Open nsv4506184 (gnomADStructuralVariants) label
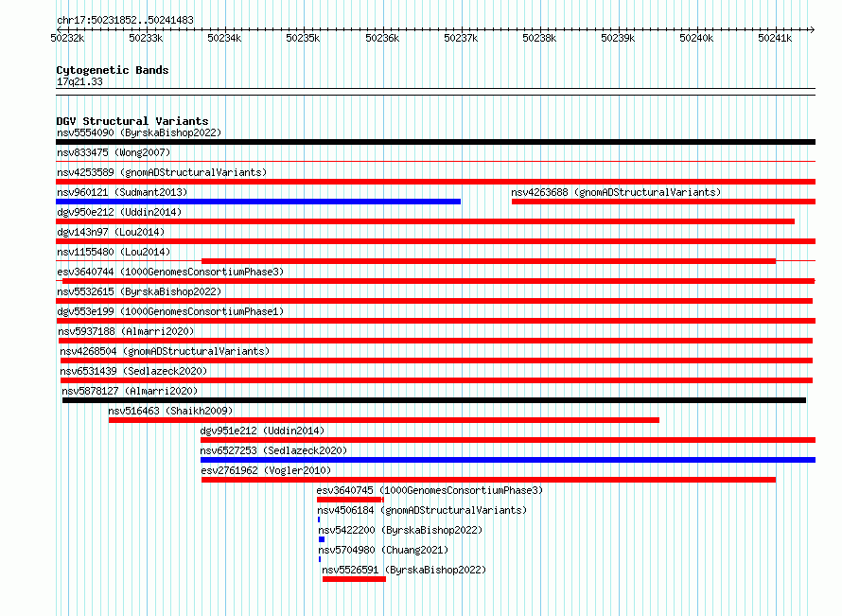The height and width of the screenshot is (616, 842). pyautogui.click(x=422, y=510)
